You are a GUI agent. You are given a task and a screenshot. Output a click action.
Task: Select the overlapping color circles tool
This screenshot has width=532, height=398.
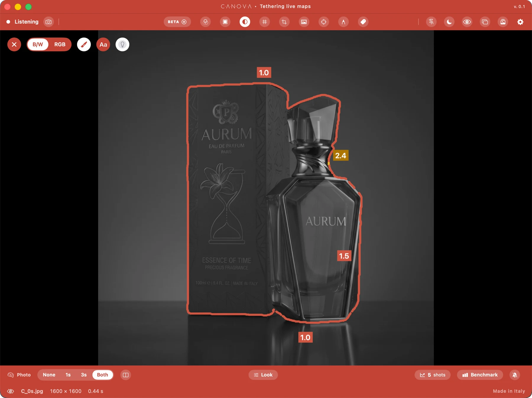(205, 22)
